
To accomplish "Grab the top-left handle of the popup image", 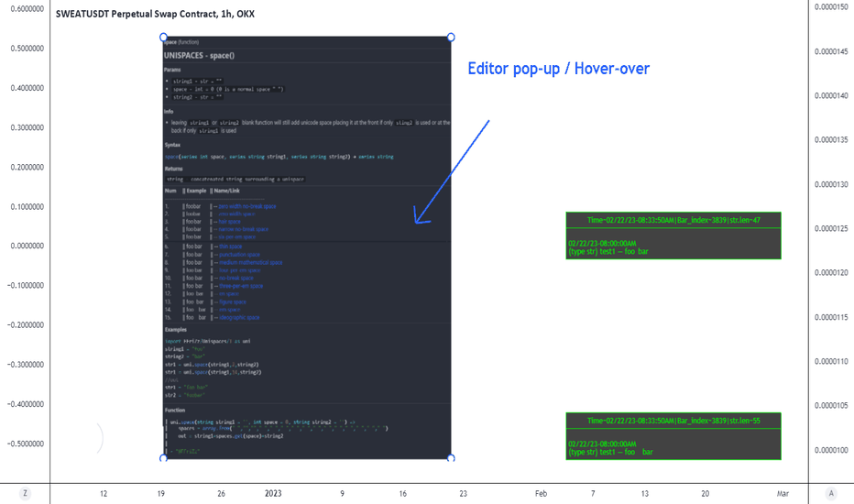I will pyautogui.click(x=163, y=37).
